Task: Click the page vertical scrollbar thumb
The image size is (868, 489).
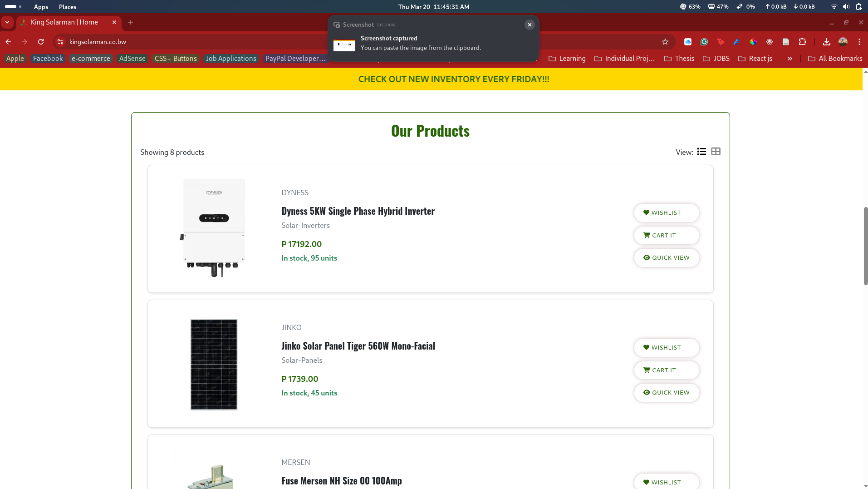Action: click(865, 246)
